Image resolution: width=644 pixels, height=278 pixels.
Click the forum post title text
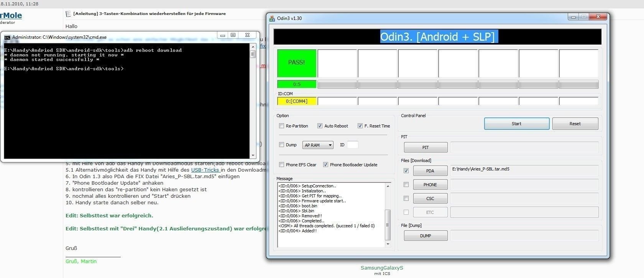pos(149,13)
